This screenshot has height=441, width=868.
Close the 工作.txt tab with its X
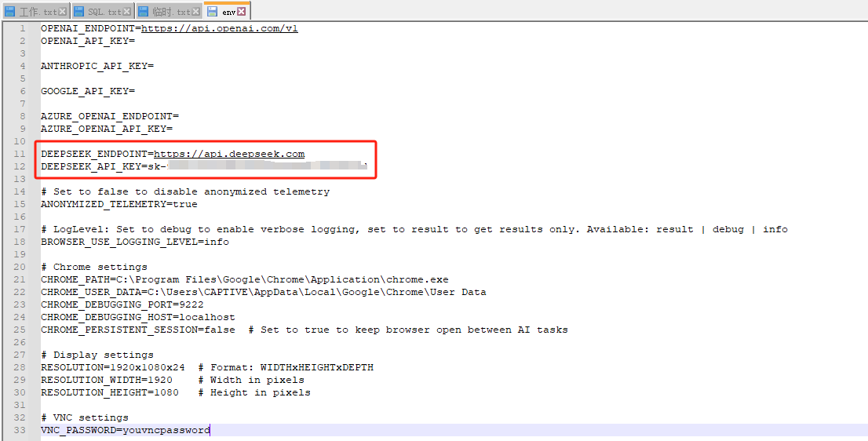(x=62, y=12)
